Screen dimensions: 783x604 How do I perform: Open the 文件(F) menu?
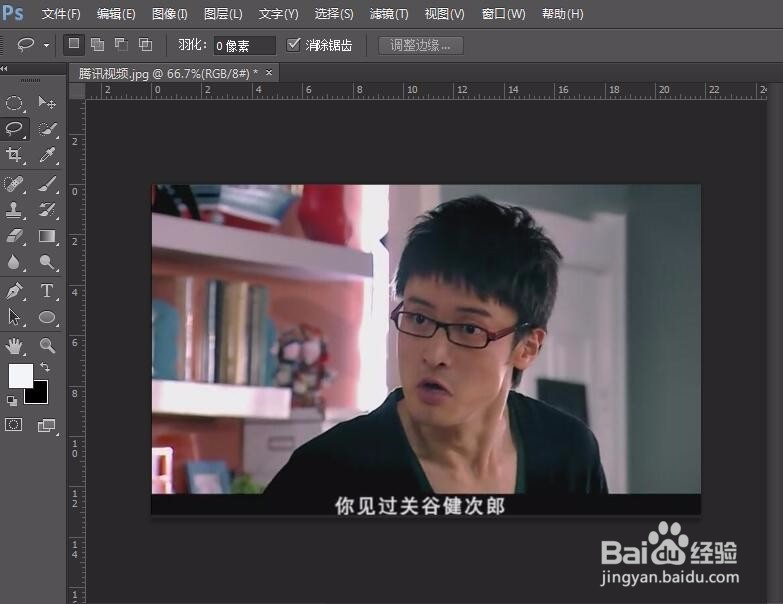click(x=61, y=14)
